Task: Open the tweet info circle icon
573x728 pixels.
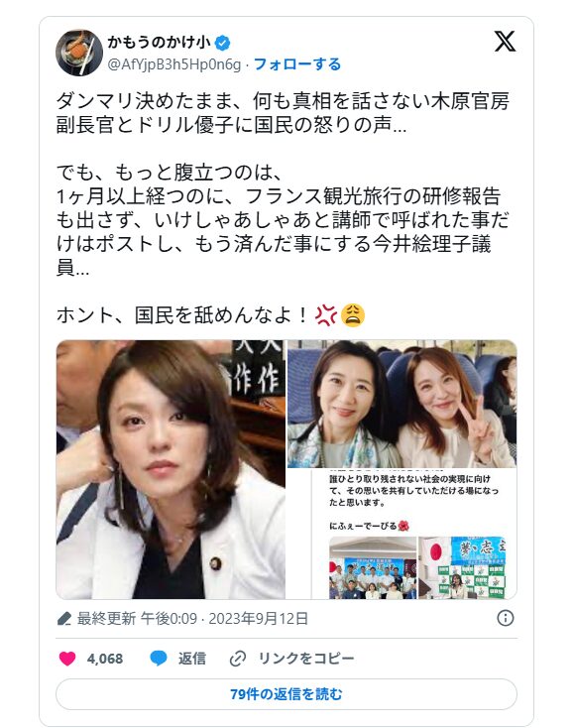Action: tap(506, 619)
